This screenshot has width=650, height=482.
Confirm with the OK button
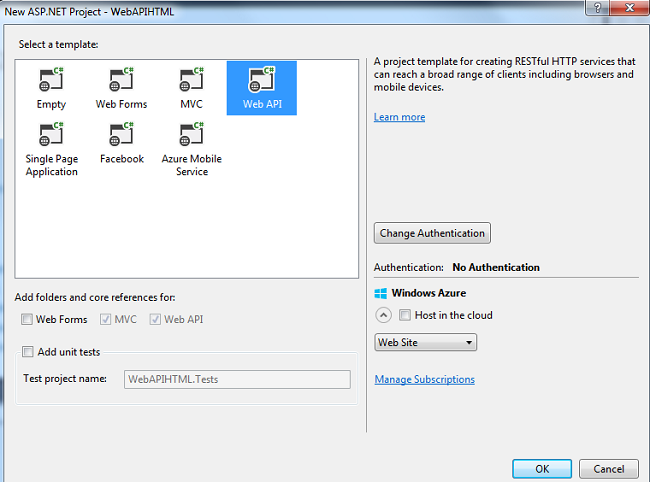[x=542, y=469]
